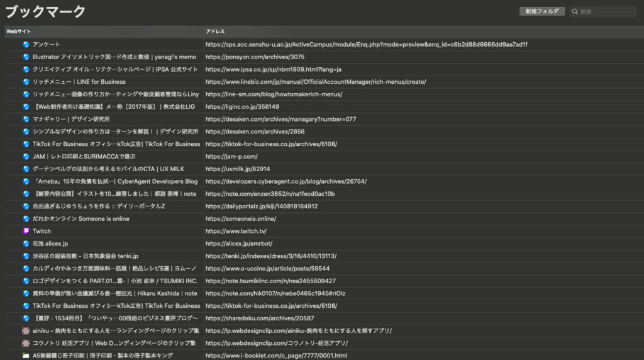Select the 花浅 alicex.jp bookmark title
Screen dimensions: 644x360
[50, 244]
